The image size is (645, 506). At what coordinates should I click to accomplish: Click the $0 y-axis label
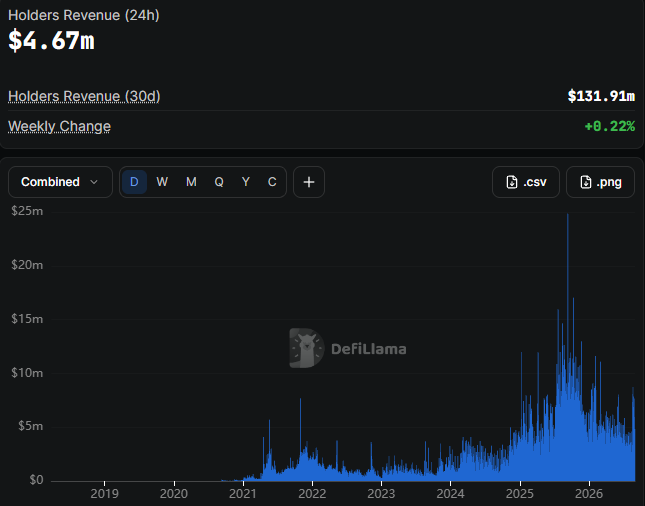36,480
